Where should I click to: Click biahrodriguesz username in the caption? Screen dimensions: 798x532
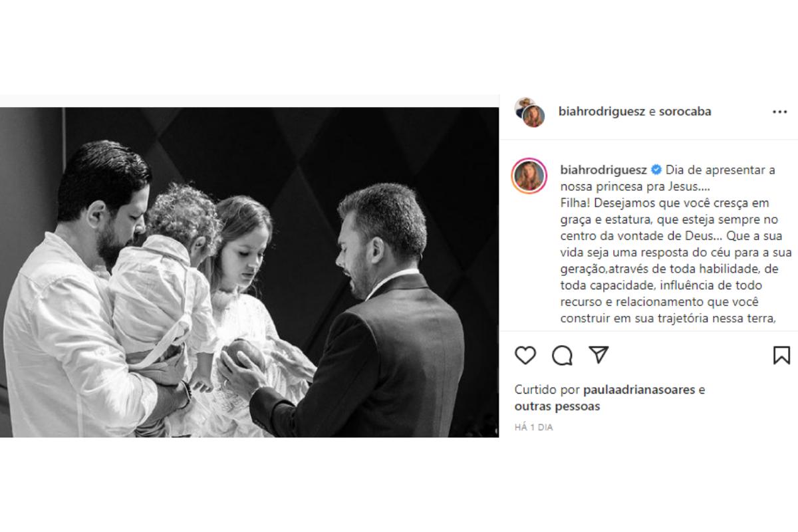[x=604, y=170]
